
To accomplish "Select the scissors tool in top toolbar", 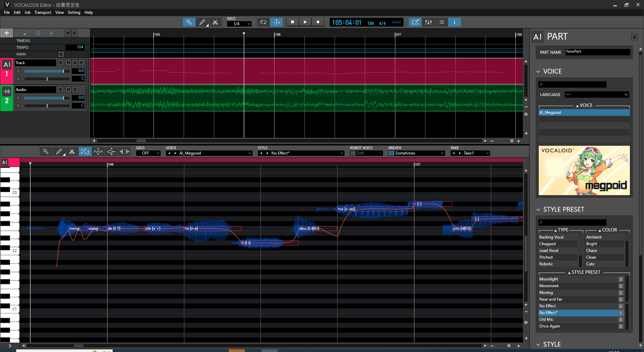I will pyautogui.click(x=215, y=22).
